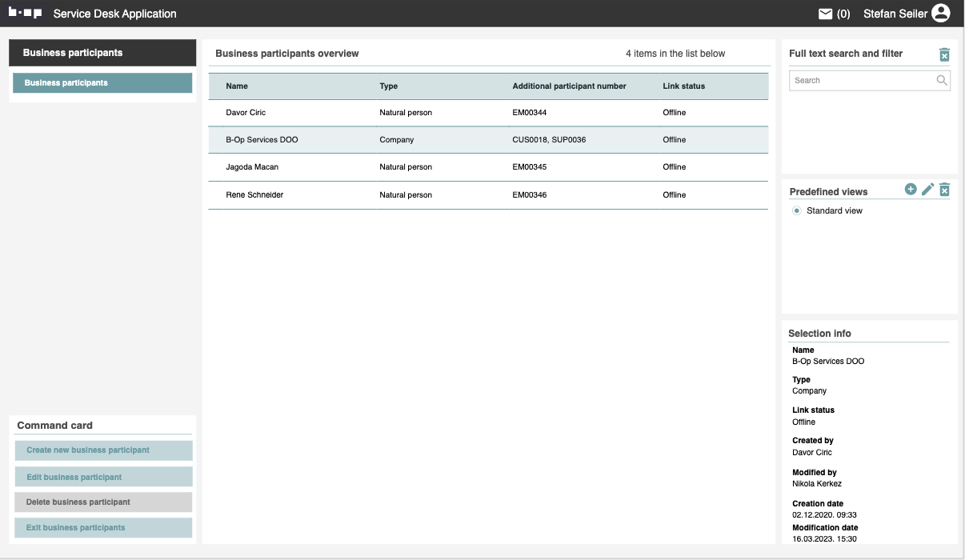Sort by the Name column header

237,86
